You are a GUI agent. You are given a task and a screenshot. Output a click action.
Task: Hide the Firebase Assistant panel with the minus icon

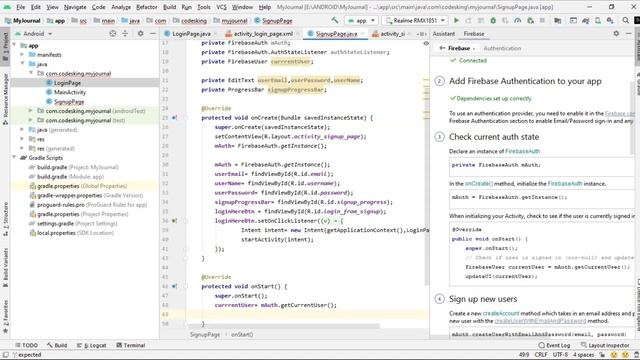629,33
